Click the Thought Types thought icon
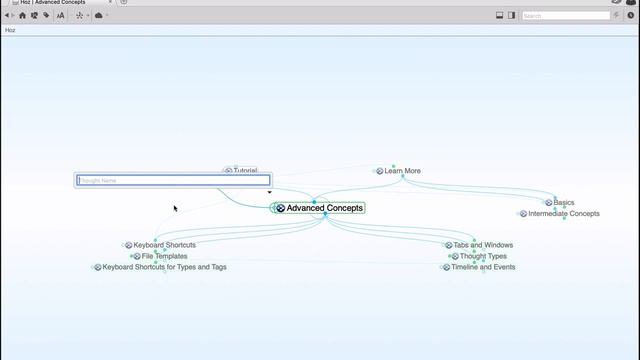640x360 pixels. [x=455, y=256]
